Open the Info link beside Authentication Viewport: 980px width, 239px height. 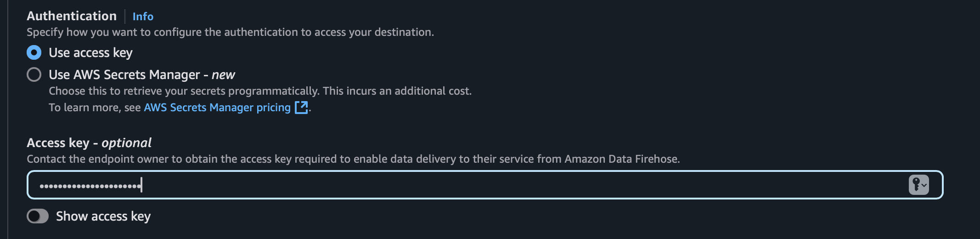pos(143,17)
